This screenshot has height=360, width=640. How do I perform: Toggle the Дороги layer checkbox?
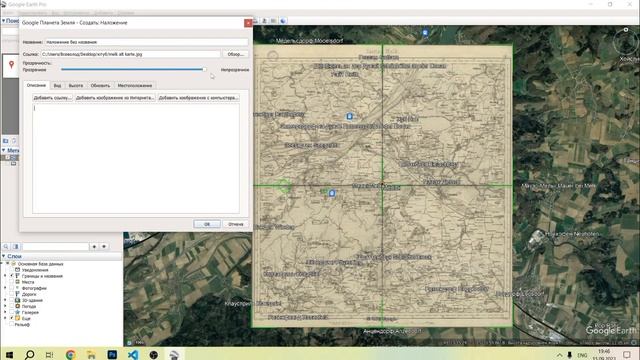point(12,294)
